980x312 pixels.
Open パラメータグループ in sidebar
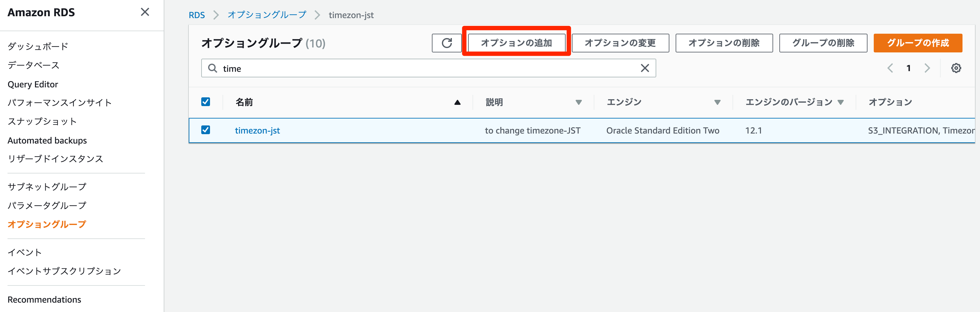pyautogui.click(x=47, y=206)
